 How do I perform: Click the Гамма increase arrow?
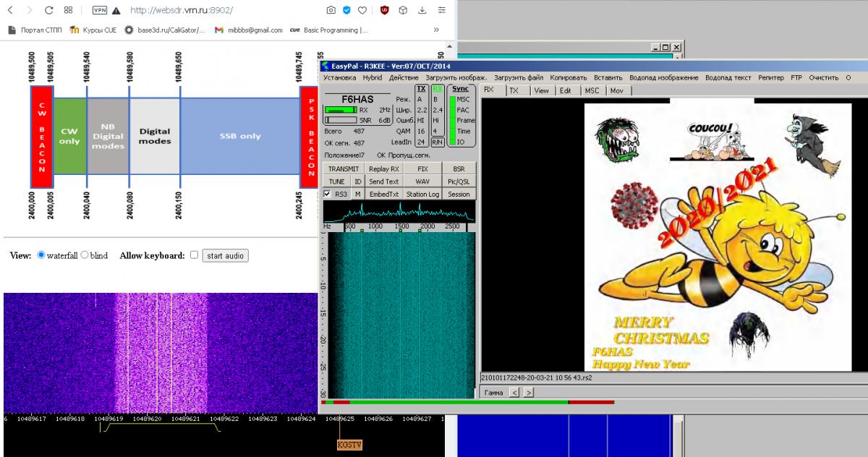tap(529, 392)
